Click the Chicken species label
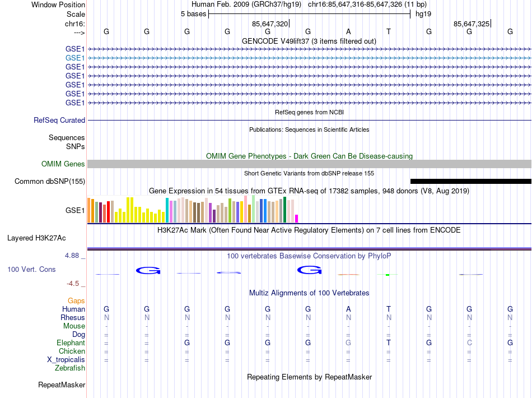 (72, 351)
